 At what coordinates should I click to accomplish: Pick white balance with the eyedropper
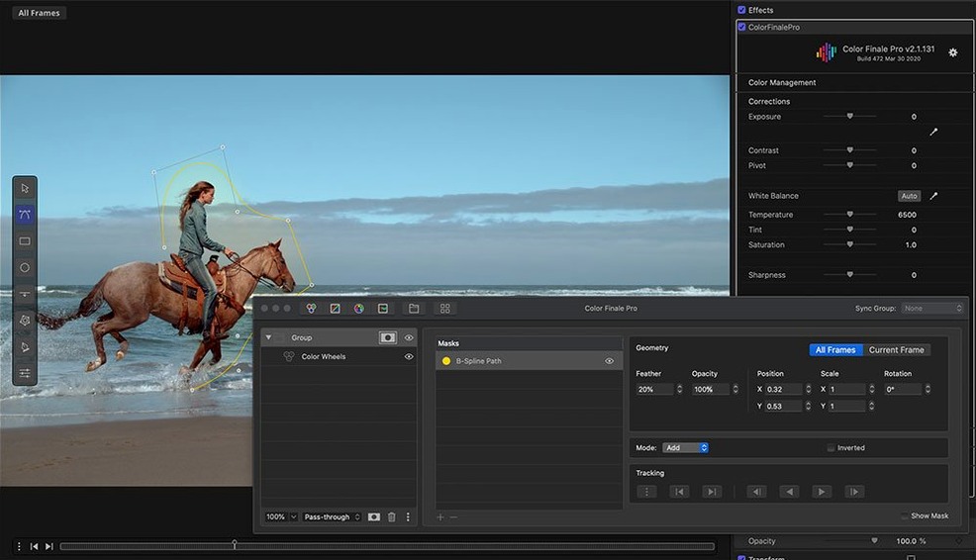point(933,196)
